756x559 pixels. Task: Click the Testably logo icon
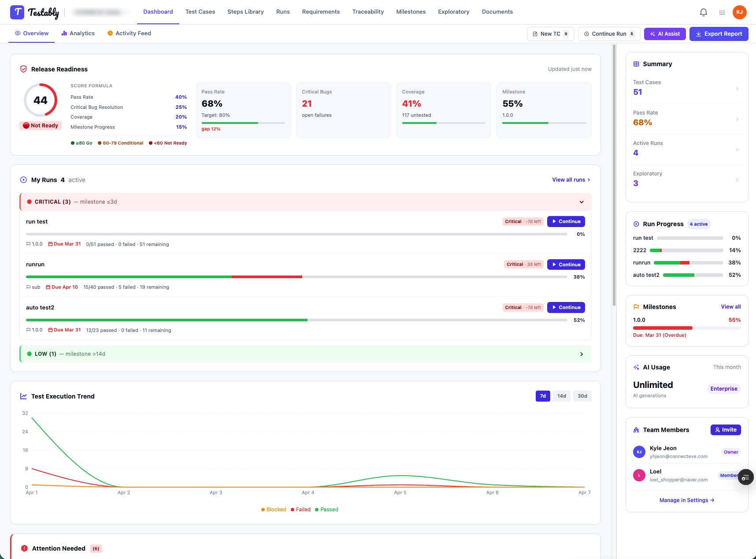pos(17,12)
